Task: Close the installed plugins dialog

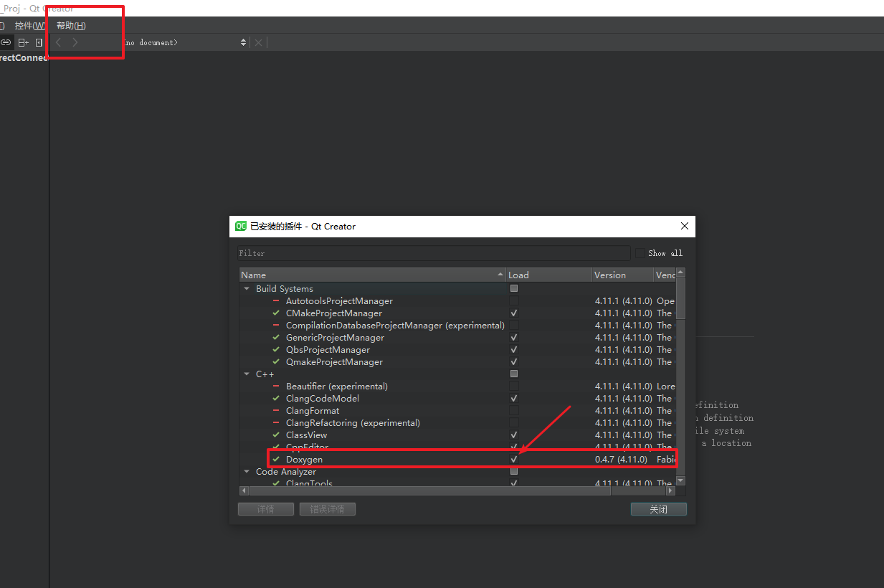Action: 684,226
